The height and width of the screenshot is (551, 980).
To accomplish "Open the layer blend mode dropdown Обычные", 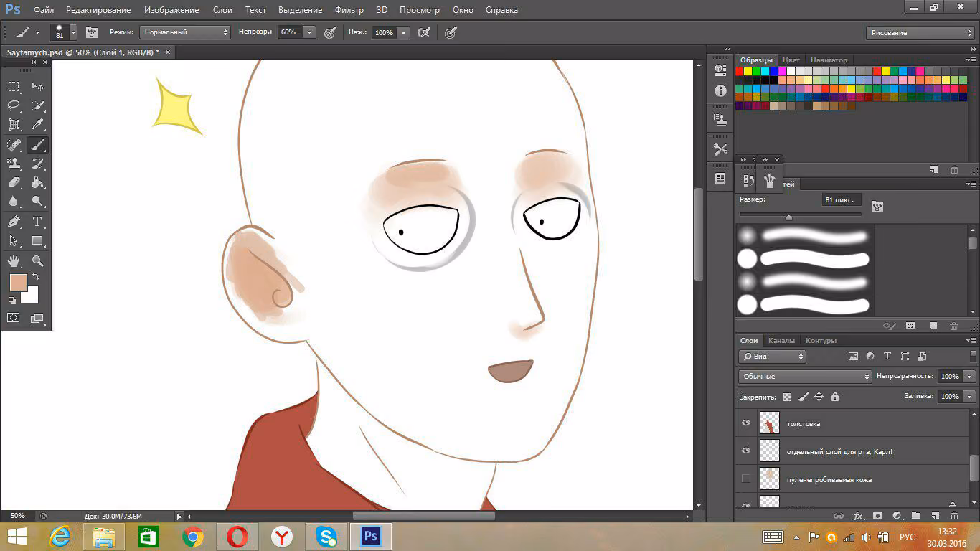I will pos(804,377).
